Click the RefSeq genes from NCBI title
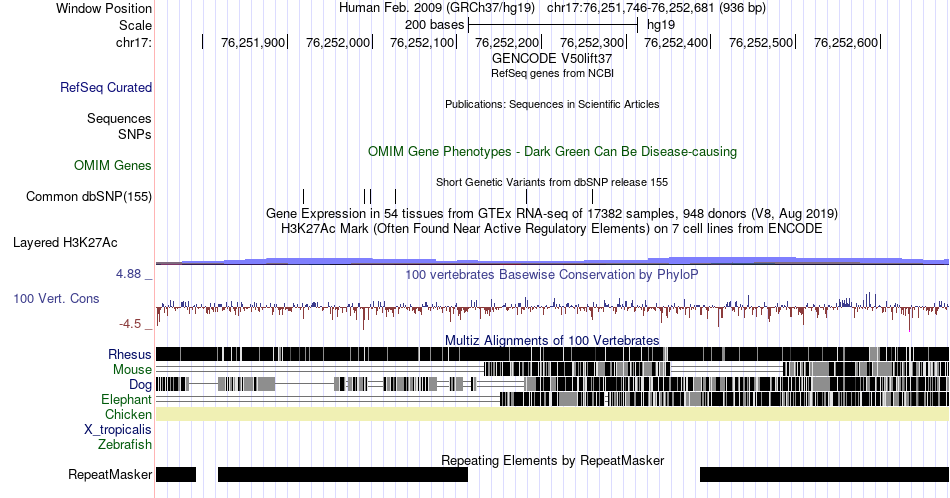Screen dimensions: 950x498 click(552, 73)
